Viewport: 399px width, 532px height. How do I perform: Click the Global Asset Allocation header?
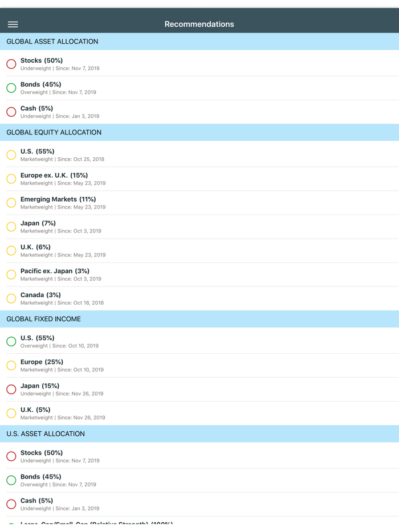199,42
